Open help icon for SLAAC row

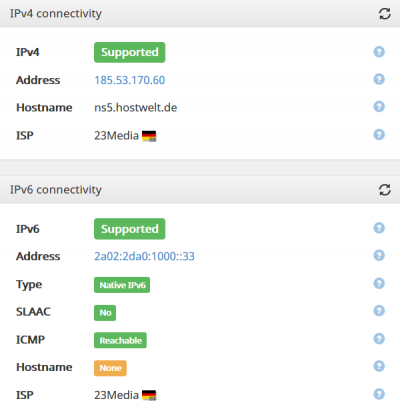click(379, 311)
